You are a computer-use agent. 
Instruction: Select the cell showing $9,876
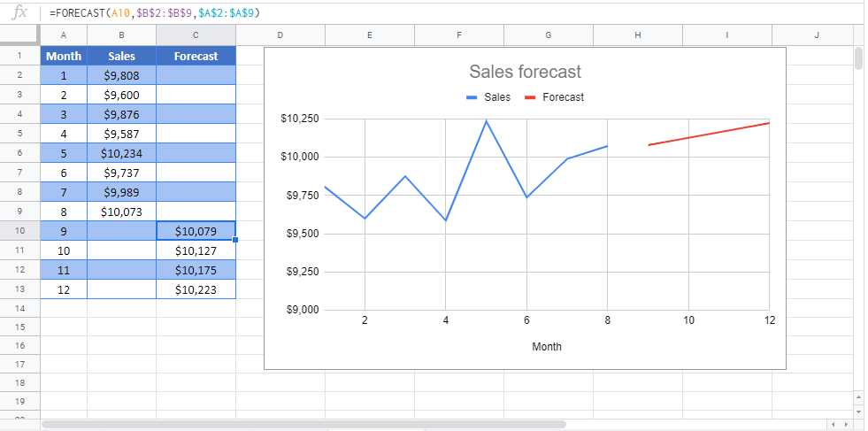(121, 114)
